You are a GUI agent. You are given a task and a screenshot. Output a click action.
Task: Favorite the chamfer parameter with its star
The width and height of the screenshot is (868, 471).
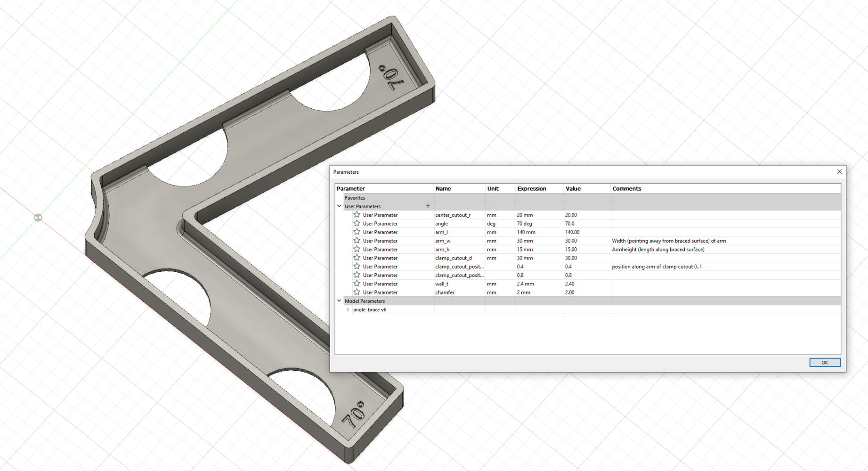pyautogui.click(x=357, y=292)
